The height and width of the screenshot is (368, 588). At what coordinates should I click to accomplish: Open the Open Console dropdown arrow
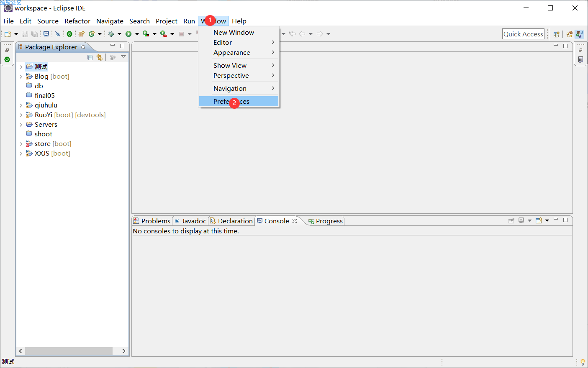click(x=547, y=220)
